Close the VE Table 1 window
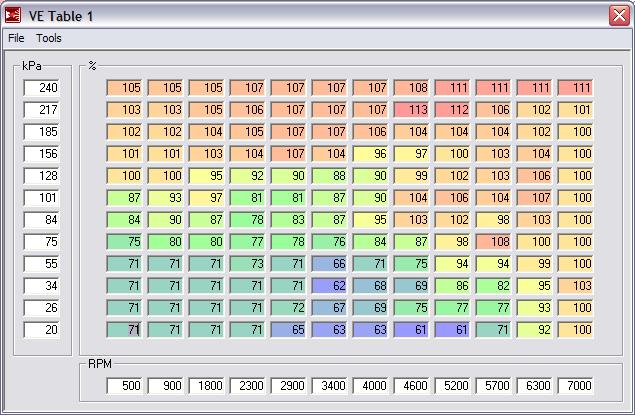The image size is (635, 416). click(619, 15)
